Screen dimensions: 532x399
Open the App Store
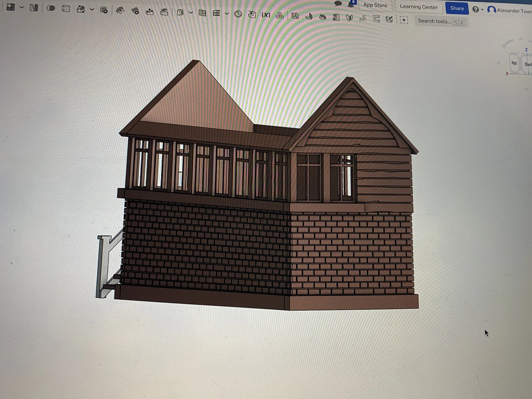375,5
